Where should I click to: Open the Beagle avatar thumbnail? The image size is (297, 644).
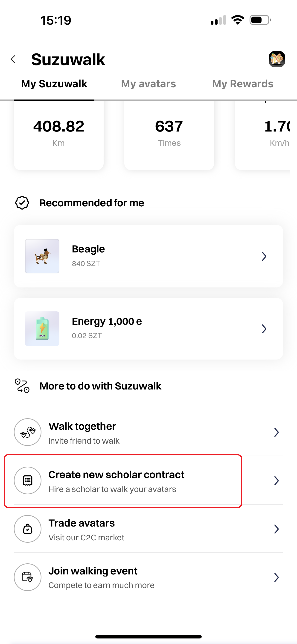(x=42, y=256)
